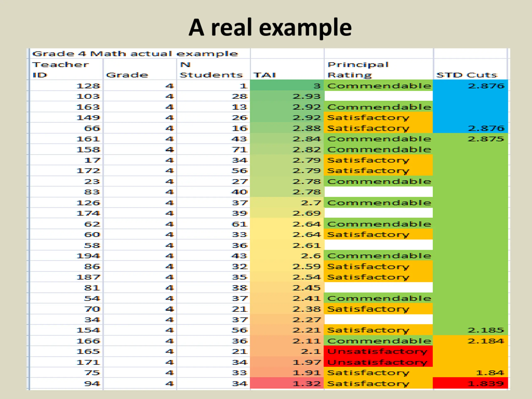Click teacher ID cell 194
This screenshot has width=532, height=399.
point(66,255)
